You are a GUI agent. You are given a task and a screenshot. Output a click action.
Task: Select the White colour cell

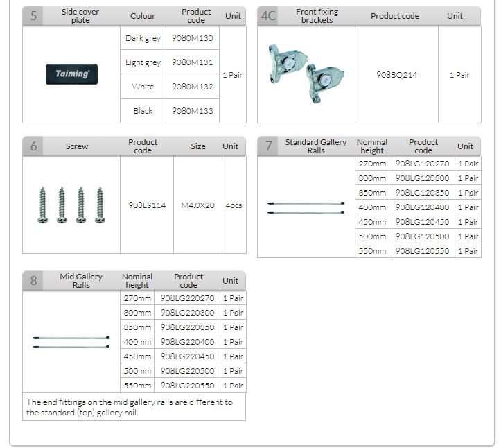click(x=143, y=87)
